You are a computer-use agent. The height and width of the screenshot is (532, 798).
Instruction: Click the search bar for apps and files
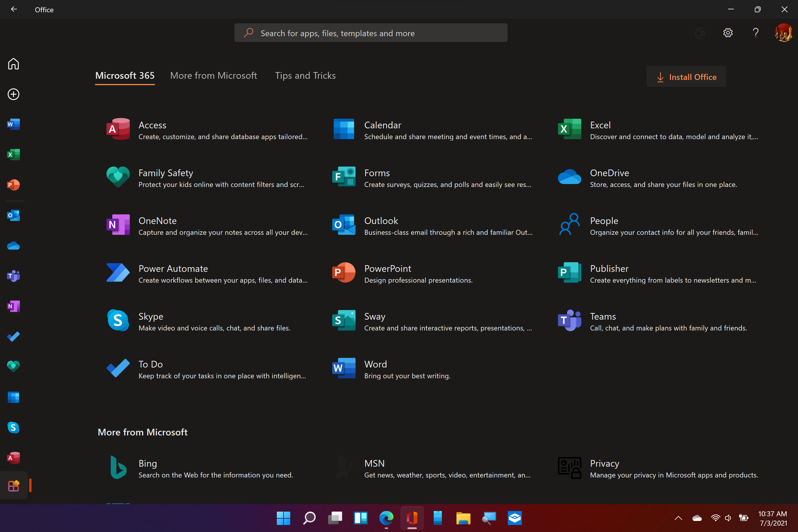point(370,33)
